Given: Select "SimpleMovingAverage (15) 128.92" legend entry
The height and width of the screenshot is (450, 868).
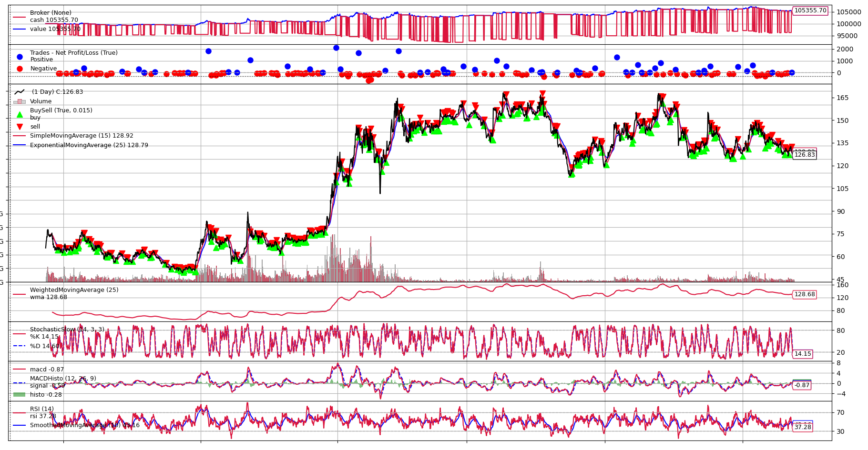Looking at the screenshot, I should (82, 136).
